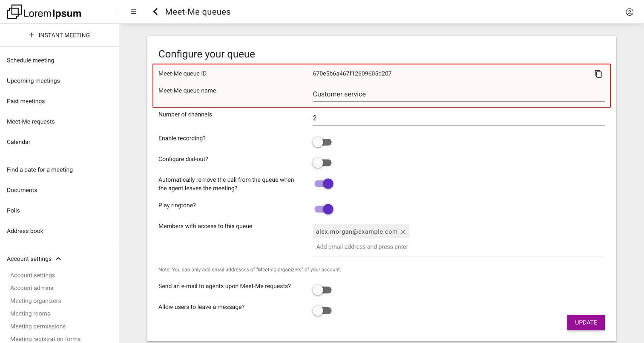Open Find a date for a meeting

point(40,170)
